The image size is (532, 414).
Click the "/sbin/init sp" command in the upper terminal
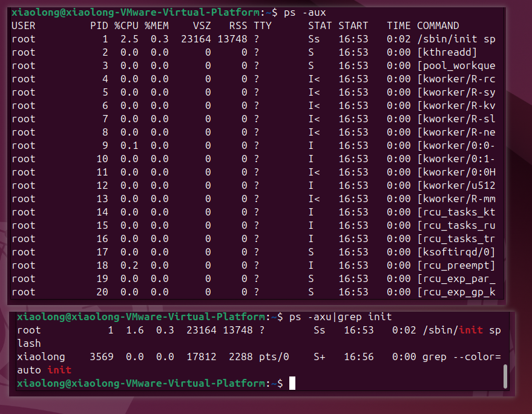pyautogui.click(x=456, y=39)
